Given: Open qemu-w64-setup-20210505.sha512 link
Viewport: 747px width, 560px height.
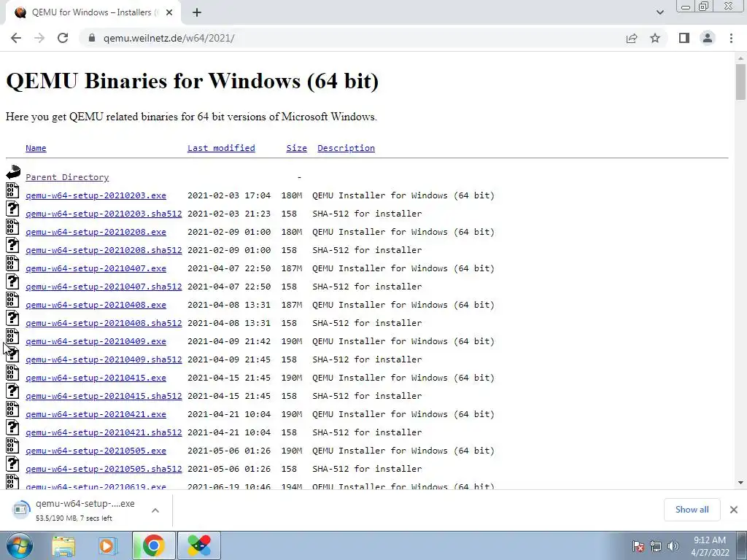Looking at the screenshot, I should (x=104, y=469).
